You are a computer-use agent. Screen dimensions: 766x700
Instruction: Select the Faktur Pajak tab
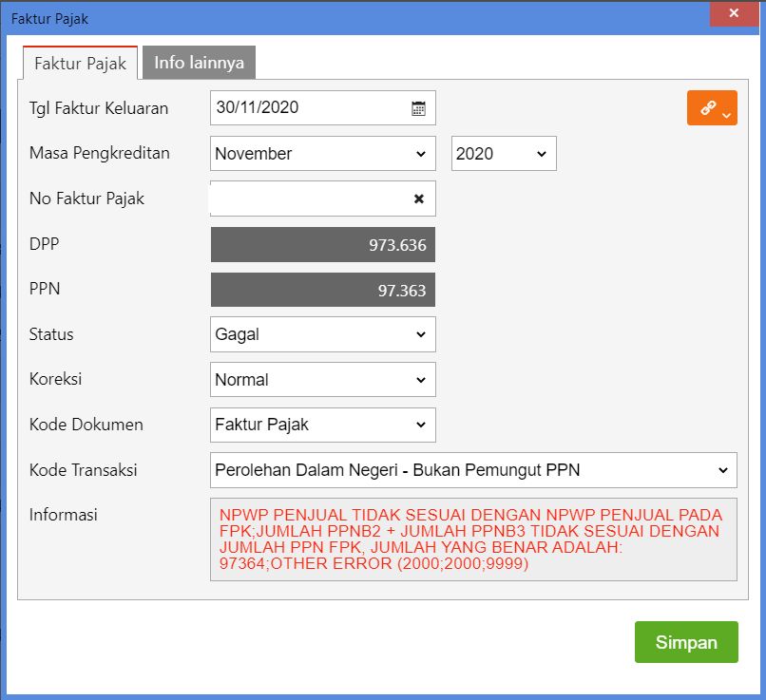tap(80, 63)
